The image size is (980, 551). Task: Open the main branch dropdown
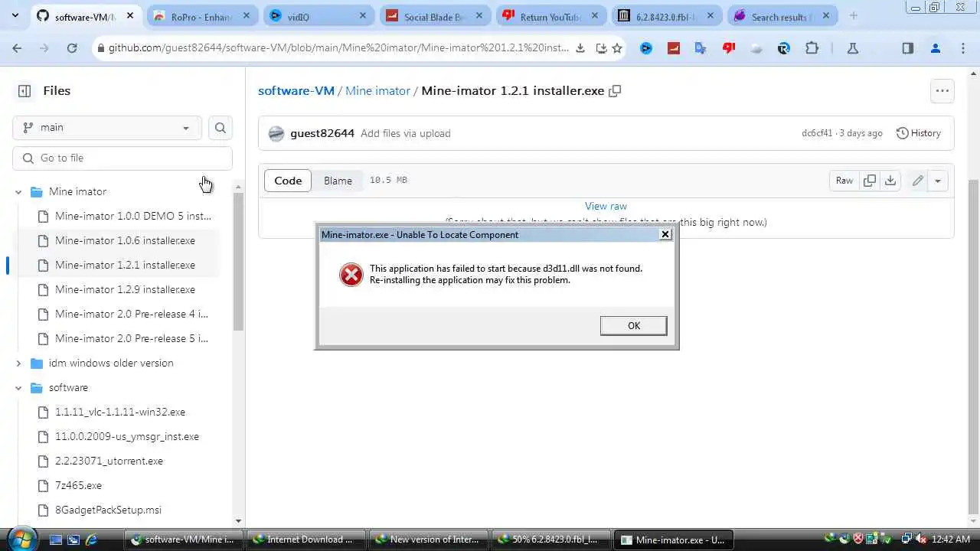[x=106, y=128]
